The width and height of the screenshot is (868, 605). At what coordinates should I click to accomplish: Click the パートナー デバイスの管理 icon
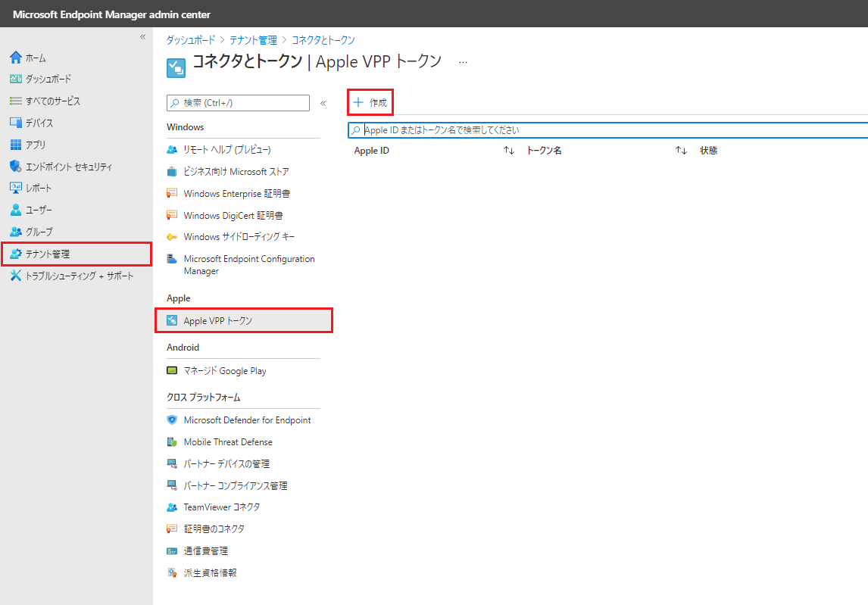point(172,463)
